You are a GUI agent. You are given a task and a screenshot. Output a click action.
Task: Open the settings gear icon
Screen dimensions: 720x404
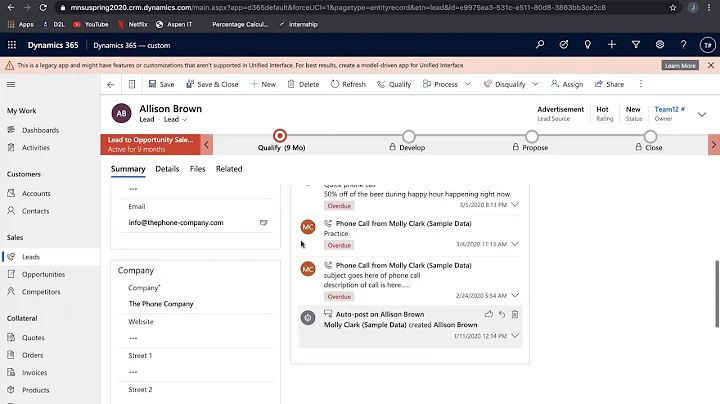[660, 45]
